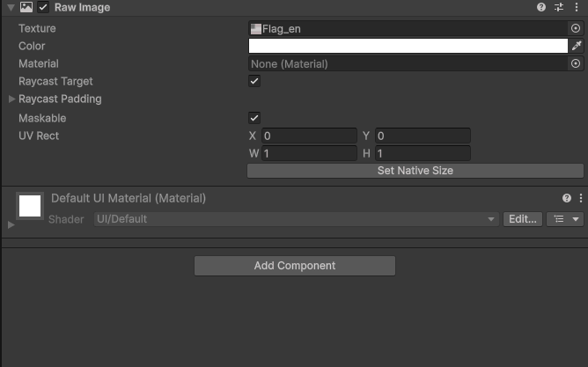Click the Raw Image header title
Image resolution: width=588 pixels, height=367 pixels.
coord(82,8)
